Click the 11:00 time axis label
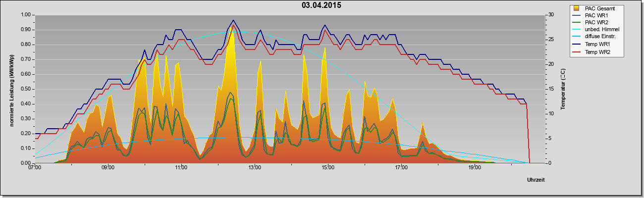The height and width of the screenshot is (198, 644). (x=181, y=168)
